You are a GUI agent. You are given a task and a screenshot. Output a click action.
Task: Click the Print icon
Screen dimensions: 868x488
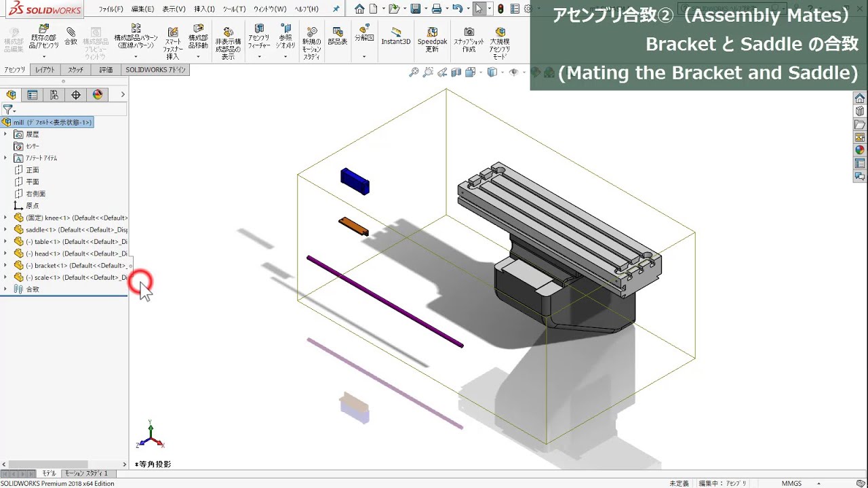[x=437, y=9]
